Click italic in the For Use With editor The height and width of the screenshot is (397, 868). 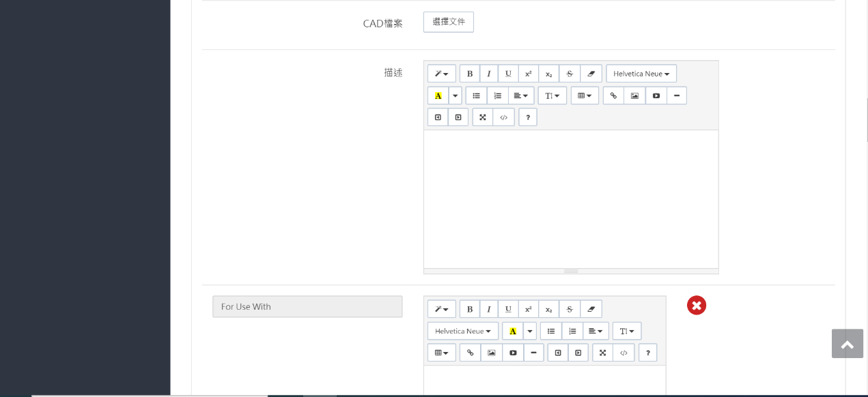(488, 309)
